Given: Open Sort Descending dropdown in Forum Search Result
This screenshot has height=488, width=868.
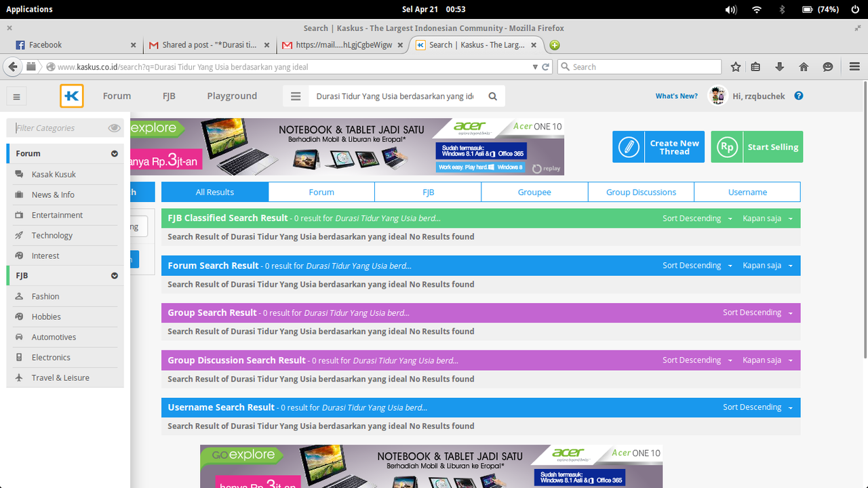Looking at the screenshot, I should click(697, 266).
